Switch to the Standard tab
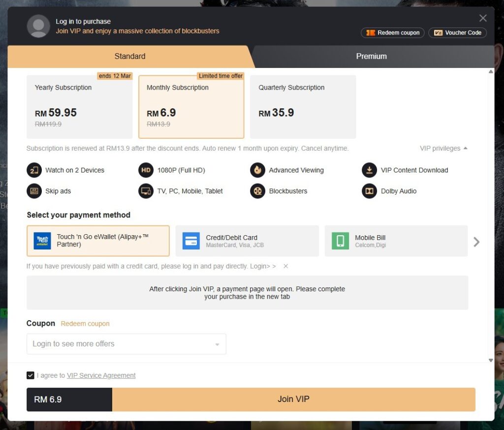This screenshot has width=504, height=430. pyautogui.click(x=130, y=56)
